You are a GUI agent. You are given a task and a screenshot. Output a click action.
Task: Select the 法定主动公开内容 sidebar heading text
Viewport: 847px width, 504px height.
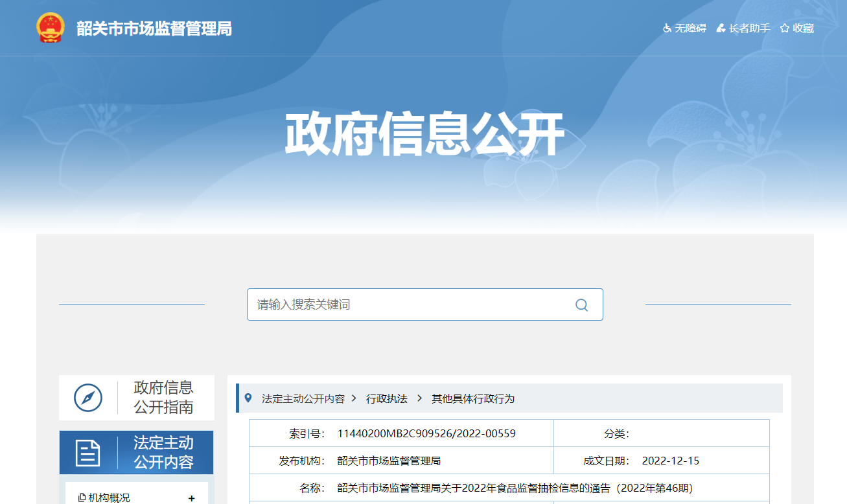[x=163, y=453]
